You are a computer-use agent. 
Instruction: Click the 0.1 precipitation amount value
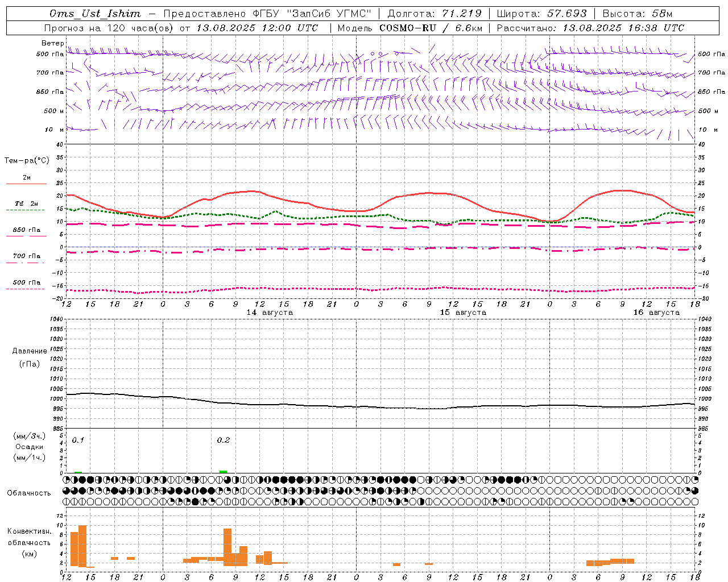[x=78, y=440]
